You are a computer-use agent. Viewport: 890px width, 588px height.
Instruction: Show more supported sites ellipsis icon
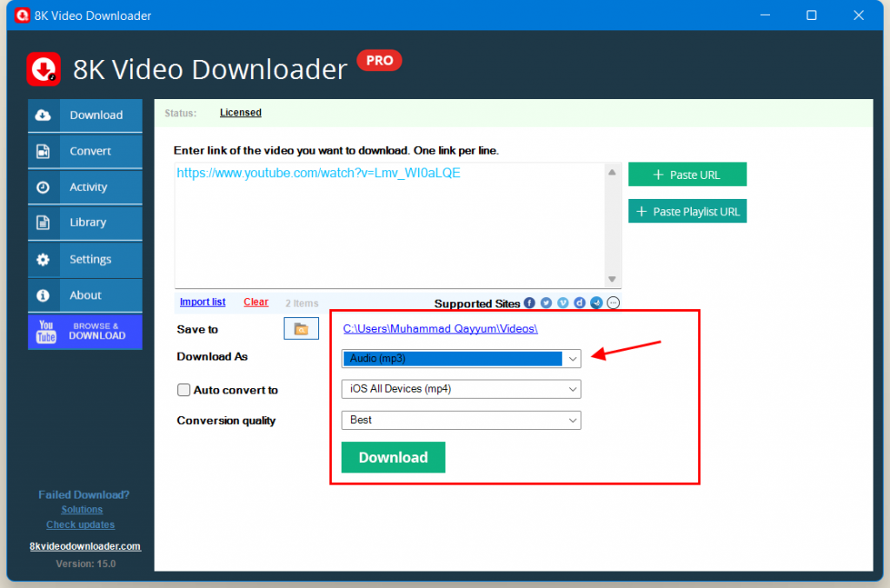pos(613,303)
